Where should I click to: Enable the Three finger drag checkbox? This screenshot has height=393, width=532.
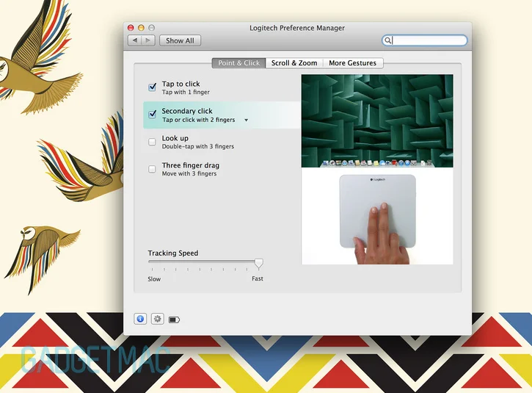tap(152, 169)
